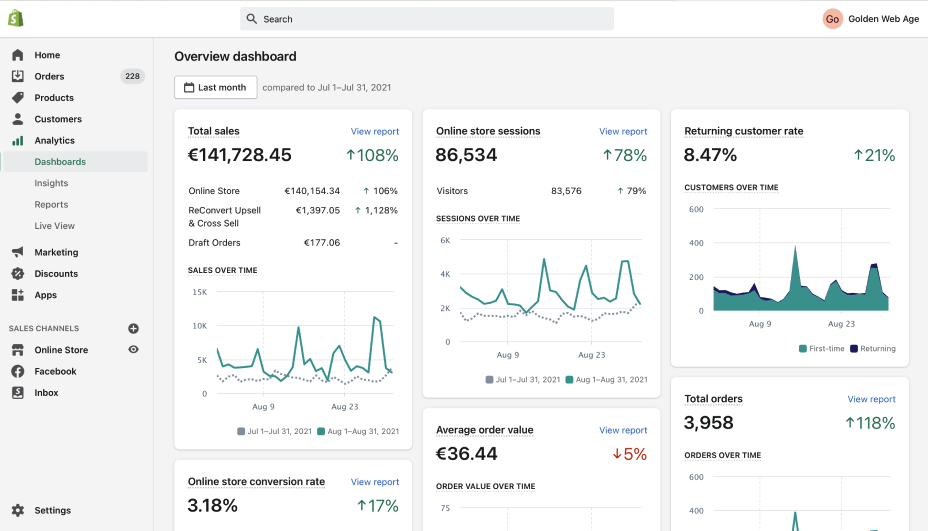Click the Customers person icon
Image resolution: width=928 pixels, height=531 pixels.
[x=18, y=119]
